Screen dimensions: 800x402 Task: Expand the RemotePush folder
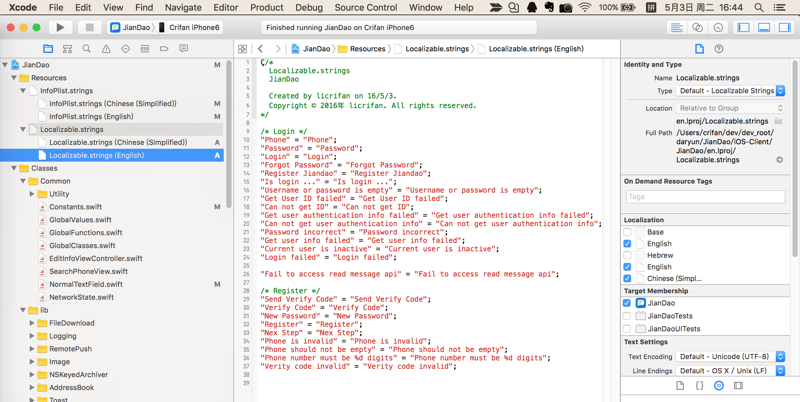click(x=32, y=349)
